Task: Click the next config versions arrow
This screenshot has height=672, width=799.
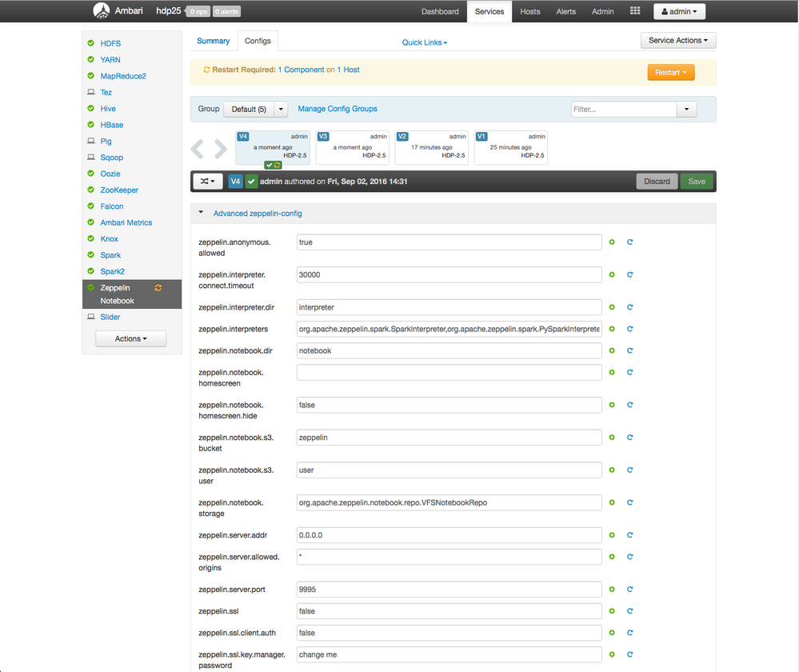Action: [x=220, y=148]
